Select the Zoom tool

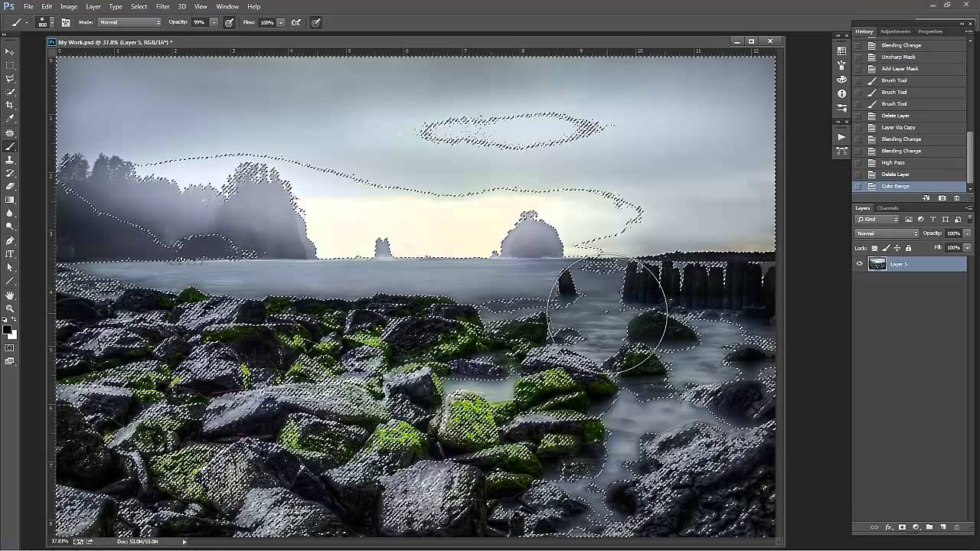click(10, 308)
